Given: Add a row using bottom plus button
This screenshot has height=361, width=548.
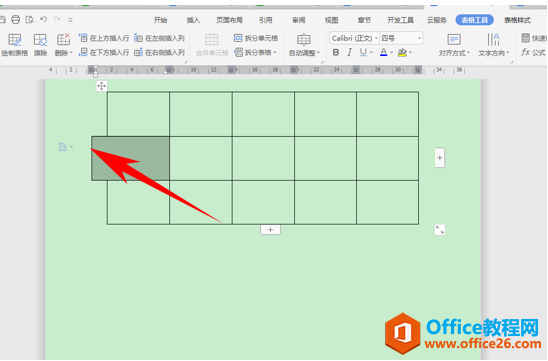Looking at the screenshot, I should (270, 230).
